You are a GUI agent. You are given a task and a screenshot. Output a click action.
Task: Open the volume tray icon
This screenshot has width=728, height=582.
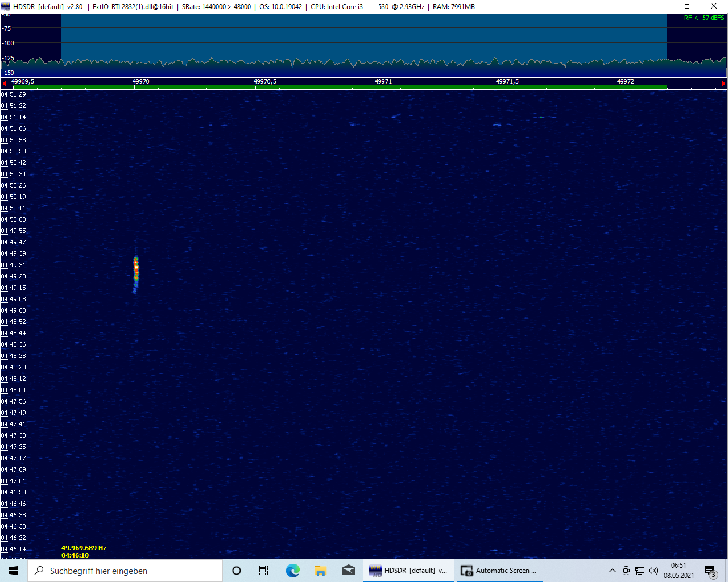(653, 571)
